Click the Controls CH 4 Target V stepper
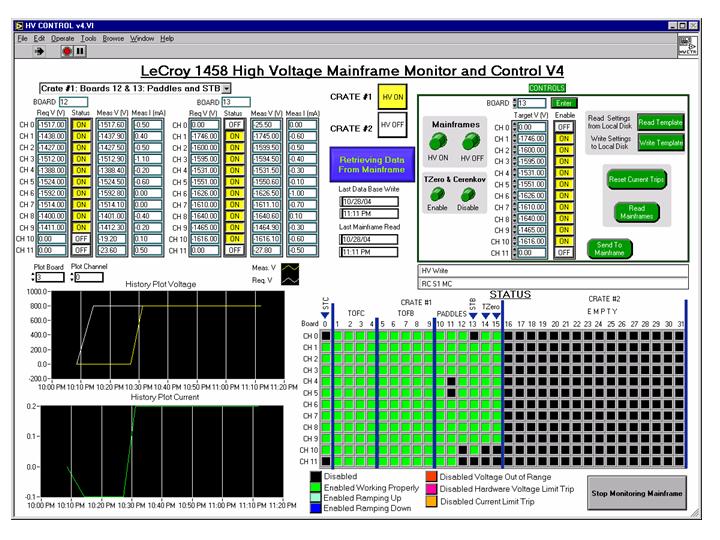 pyautogui.click(x=515, y=173)
